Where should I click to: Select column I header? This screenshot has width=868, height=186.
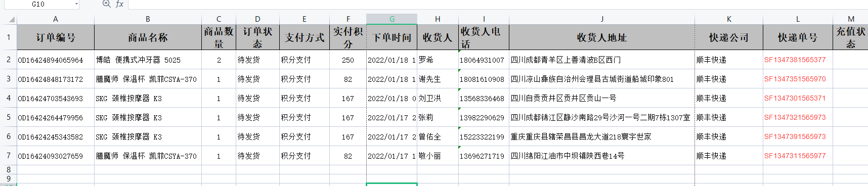coord(484,19)
